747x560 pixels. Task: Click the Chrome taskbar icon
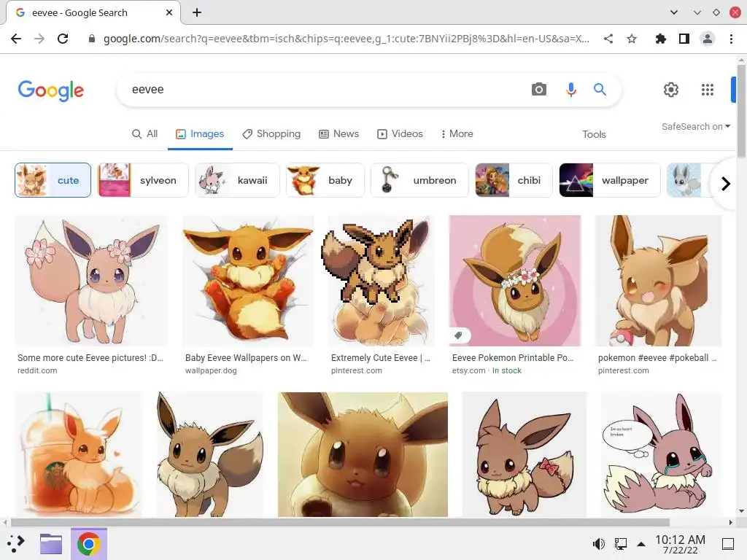[88, 543]
